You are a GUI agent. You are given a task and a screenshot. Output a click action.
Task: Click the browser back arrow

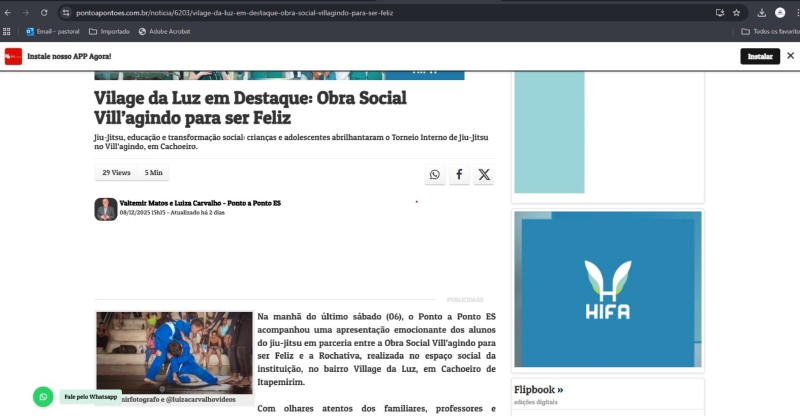click(x=8, y=12)
